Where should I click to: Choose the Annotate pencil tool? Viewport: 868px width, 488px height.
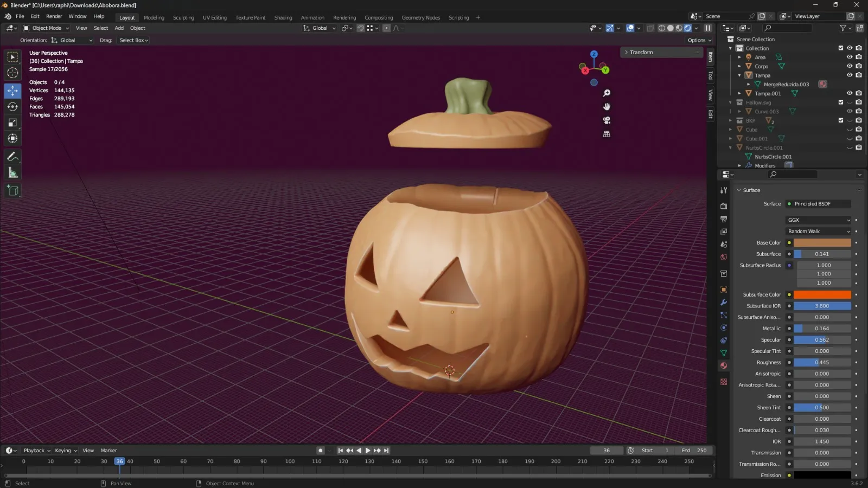[x=12, y=157]
